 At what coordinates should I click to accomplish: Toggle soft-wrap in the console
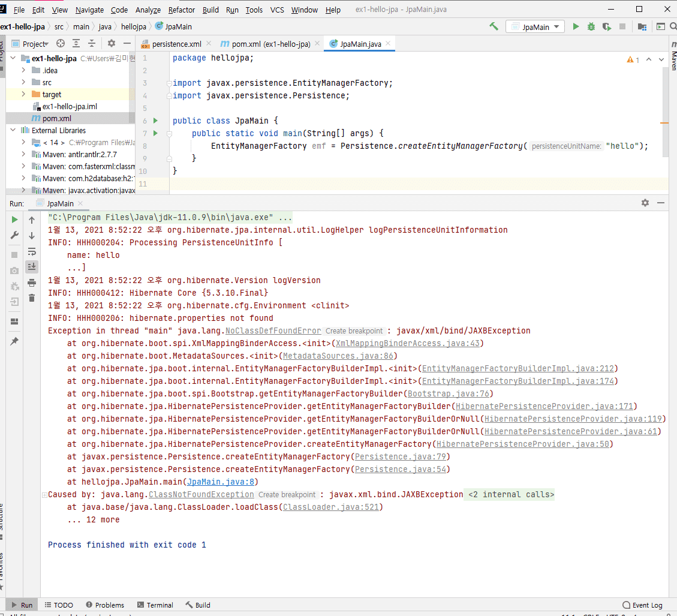point(32,251)
